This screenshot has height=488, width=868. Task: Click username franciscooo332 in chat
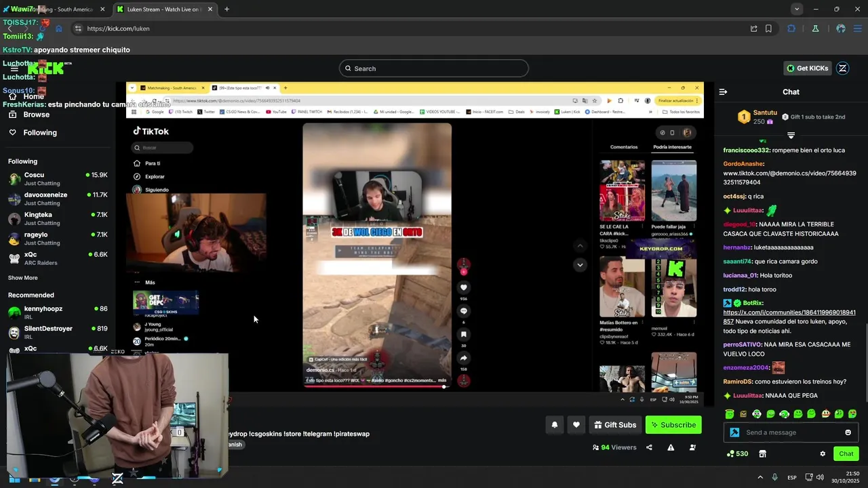747,150
